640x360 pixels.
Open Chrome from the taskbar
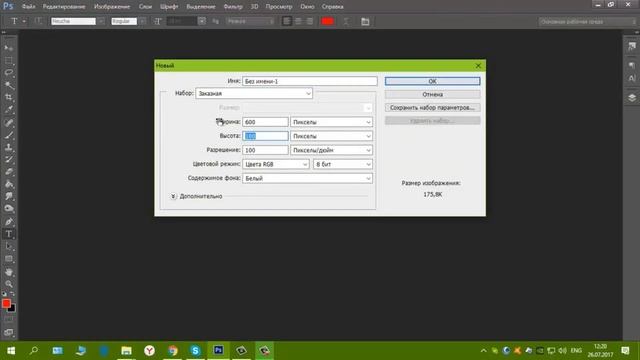(x=173, y=351)
